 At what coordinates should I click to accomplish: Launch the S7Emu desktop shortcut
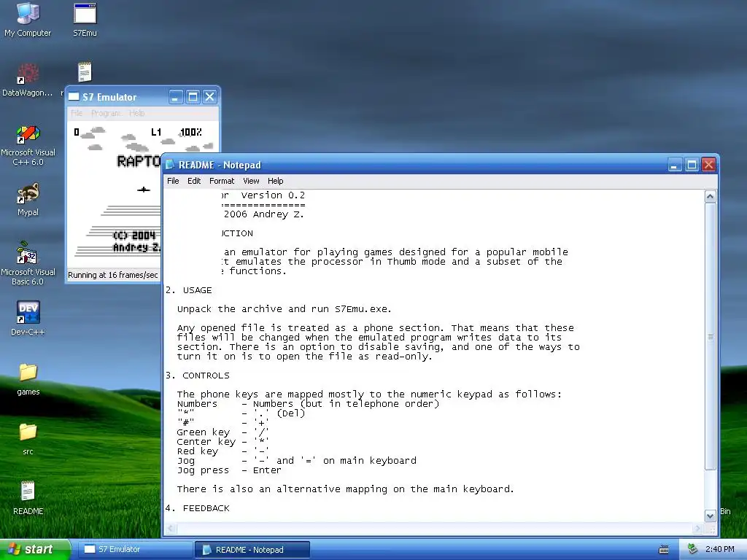point(85,20)
